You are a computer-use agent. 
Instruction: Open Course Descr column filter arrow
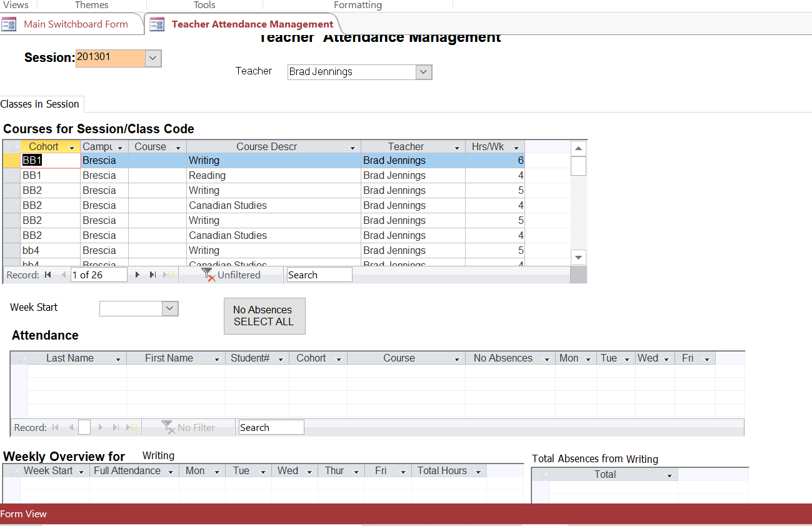tap(353, 148)
